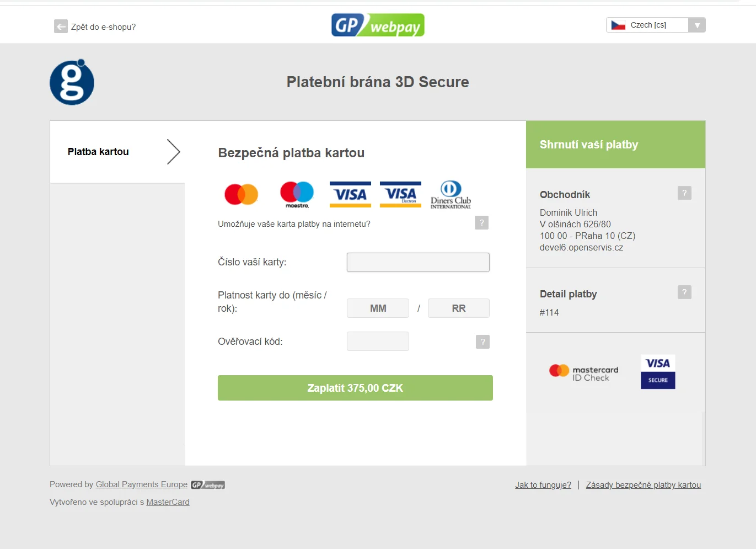
Task: Click the Visa Electron card logo
Action: click(400, 194)
